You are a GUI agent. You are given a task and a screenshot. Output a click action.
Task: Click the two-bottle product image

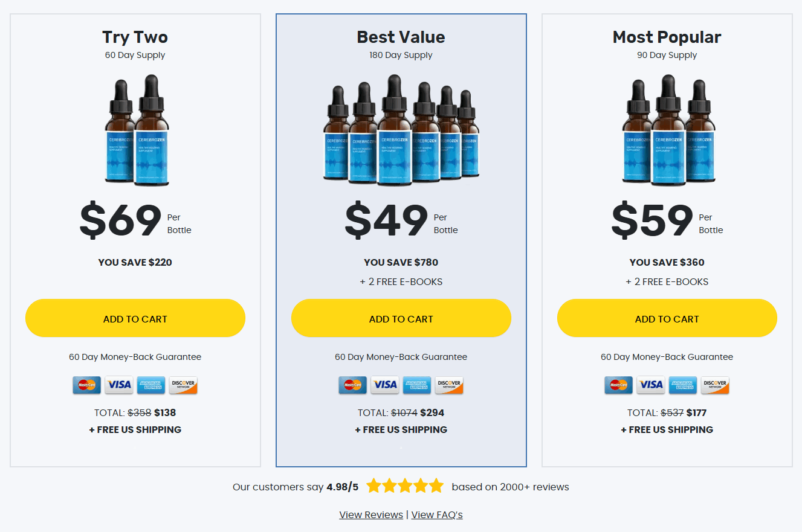(x=135, y=130)
